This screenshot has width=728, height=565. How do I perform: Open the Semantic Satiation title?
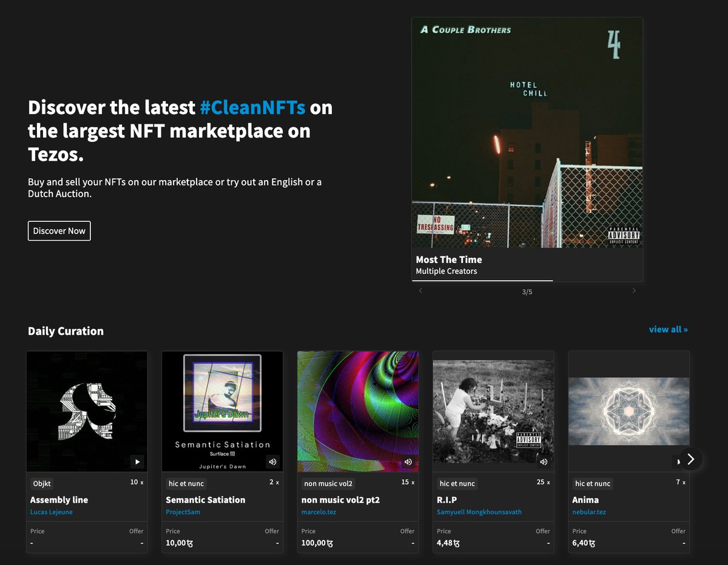(x=206, y=500)
